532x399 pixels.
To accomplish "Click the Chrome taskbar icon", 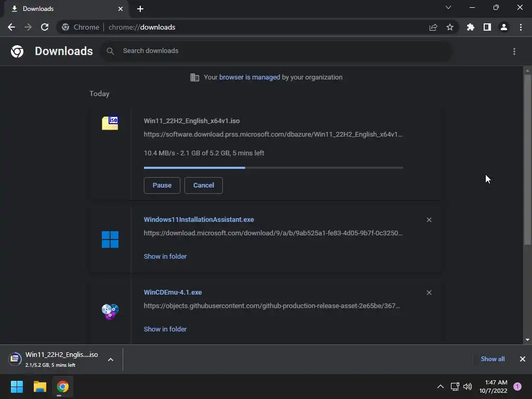I will point(63,387).
